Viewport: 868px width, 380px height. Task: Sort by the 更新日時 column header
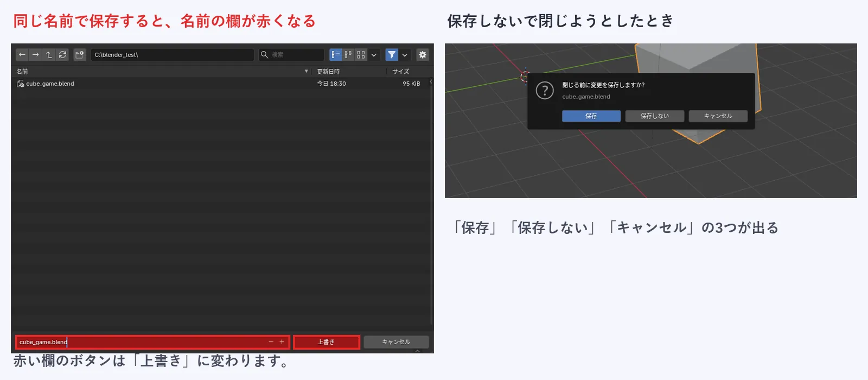328,72
